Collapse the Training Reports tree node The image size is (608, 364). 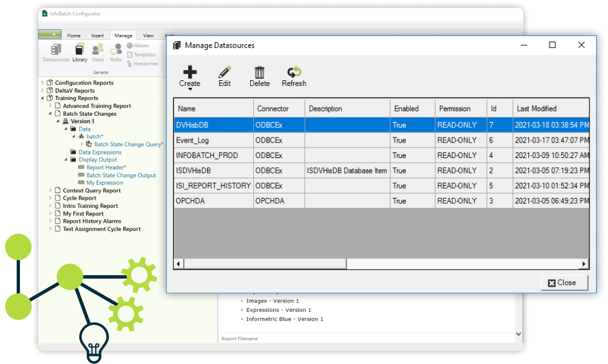[x=43, y=98]
